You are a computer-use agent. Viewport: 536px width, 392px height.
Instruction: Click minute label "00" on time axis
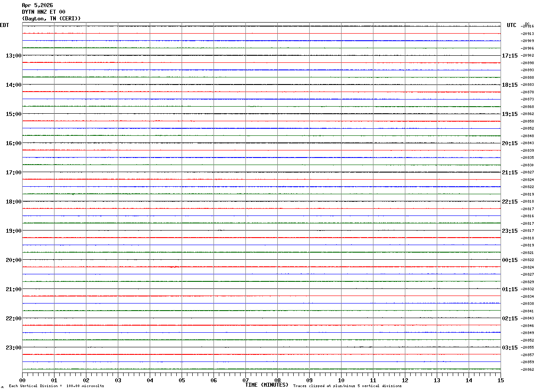(x=23, y=380)
